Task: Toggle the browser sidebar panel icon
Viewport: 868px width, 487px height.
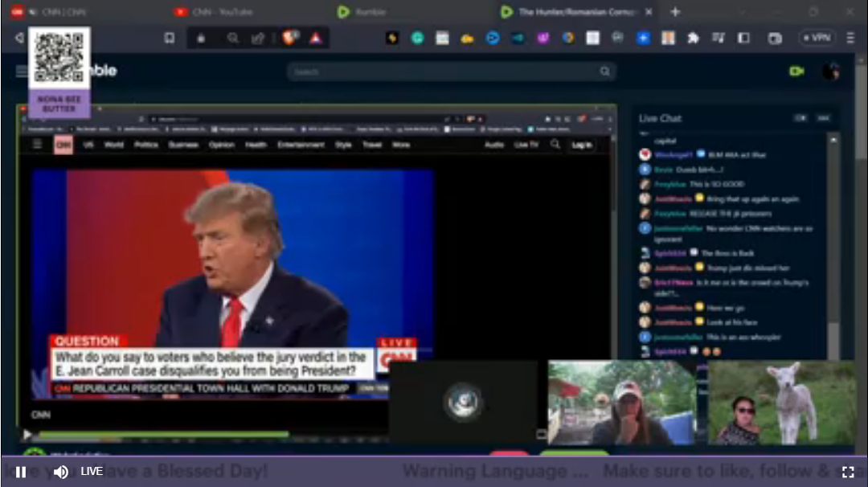Action: (x=743, y=38)
